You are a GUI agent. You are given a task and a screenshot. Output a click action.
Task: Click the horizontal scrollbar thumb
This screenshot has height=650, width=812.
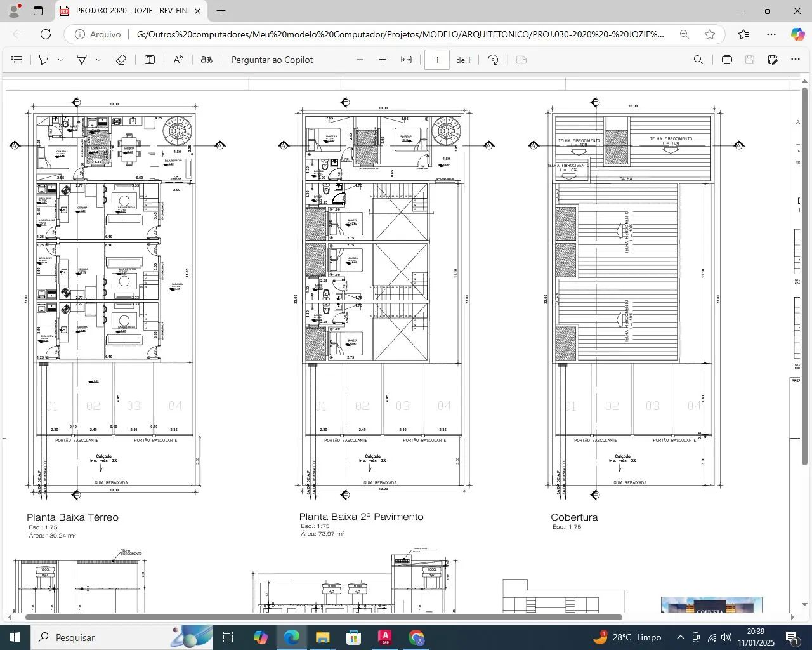[x=324, y=617]
